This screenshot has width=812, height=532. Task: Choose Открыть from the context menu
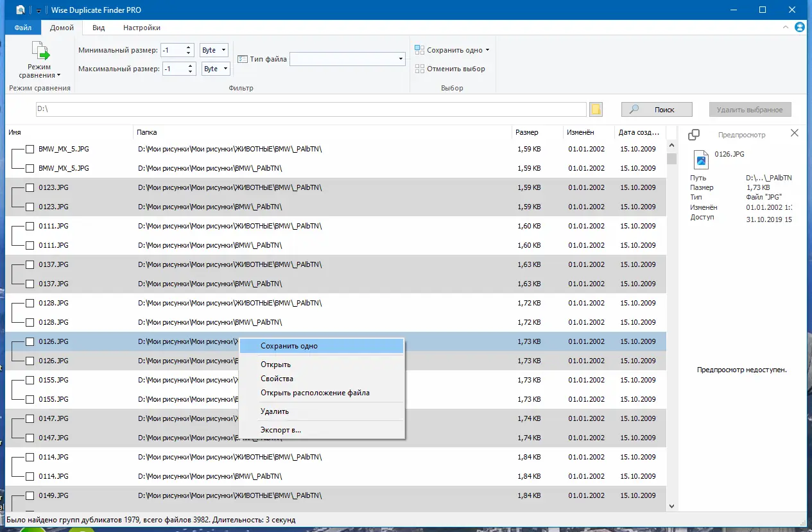322,365
